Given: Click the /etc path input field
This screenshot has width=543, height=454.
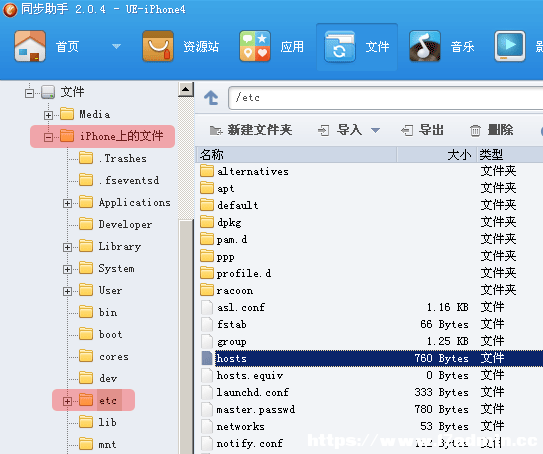Looking at the screenshot, I should tap(385, 98).
